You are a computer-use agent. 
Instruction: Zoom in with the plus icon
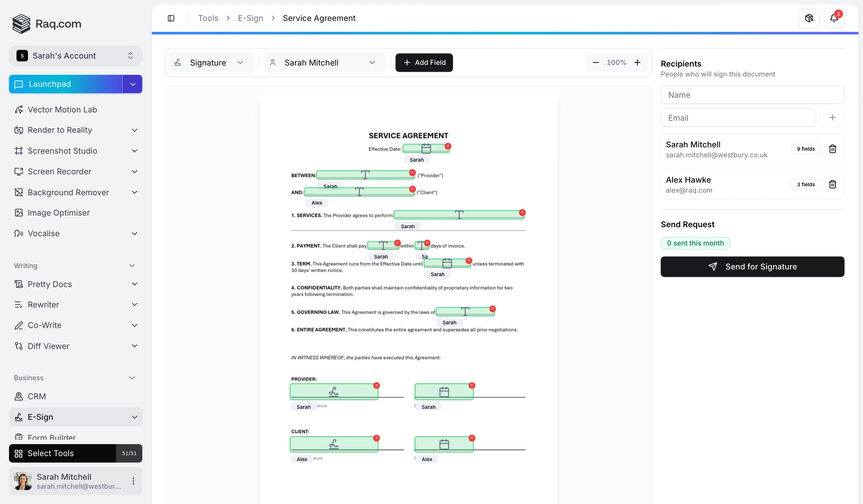pyautogui.click(x=637, y=63)
